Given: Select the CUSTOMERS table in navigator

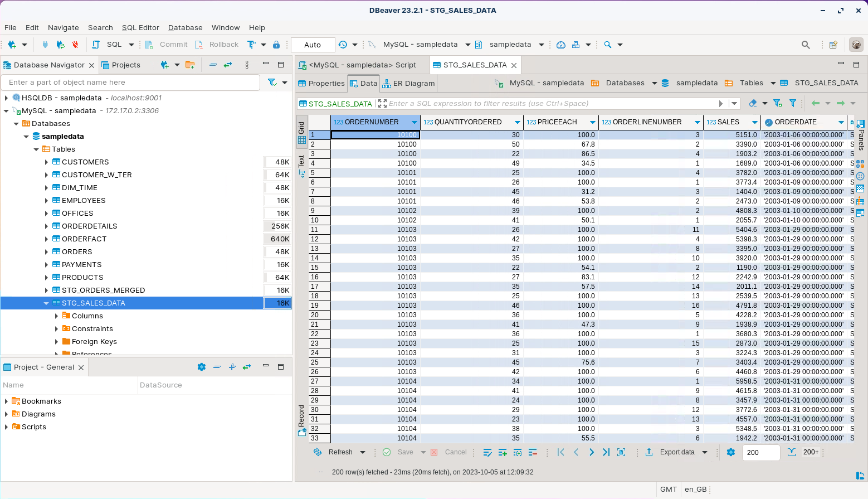Looking at the screenshot, I should tap(85, 162).
